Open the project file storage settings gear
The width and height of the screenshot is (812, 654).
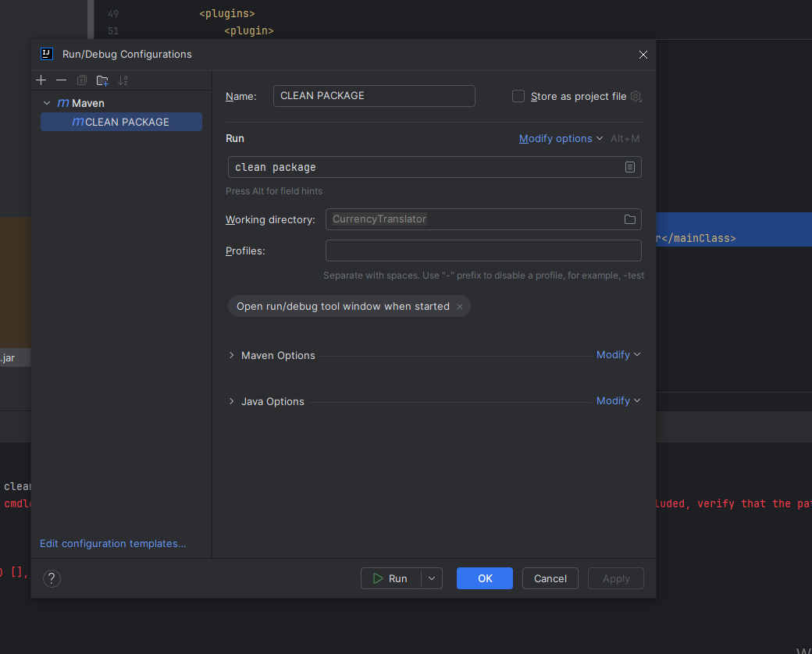636,97
